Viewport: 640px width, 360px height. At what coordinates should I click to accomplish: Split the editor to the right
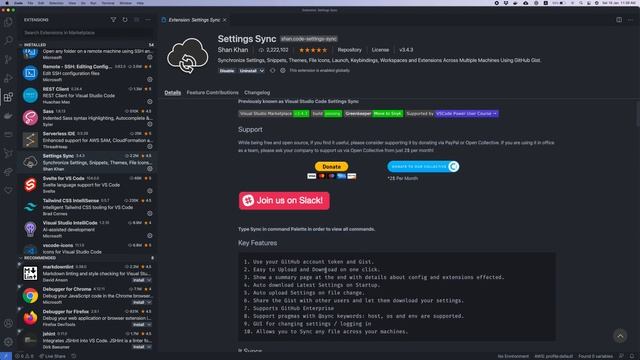point(619,20)
